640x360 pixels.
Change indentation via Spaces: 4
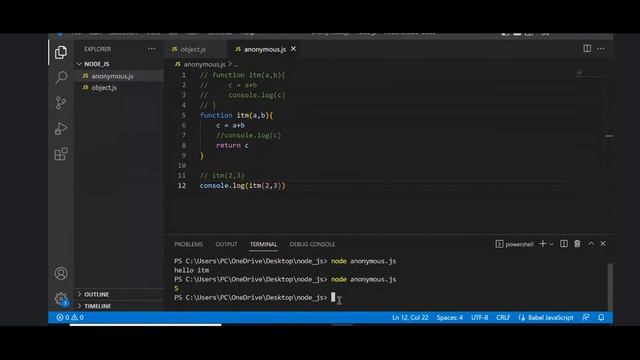(449, 317)
